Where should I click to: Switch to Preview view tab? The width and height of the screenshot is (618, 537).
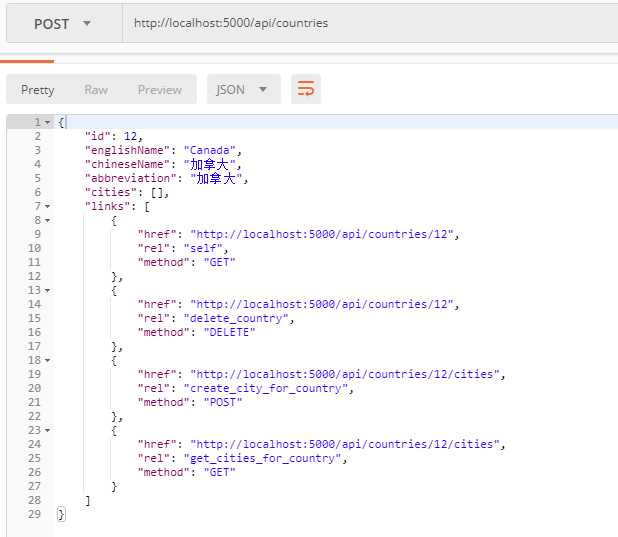pos(160,90)
